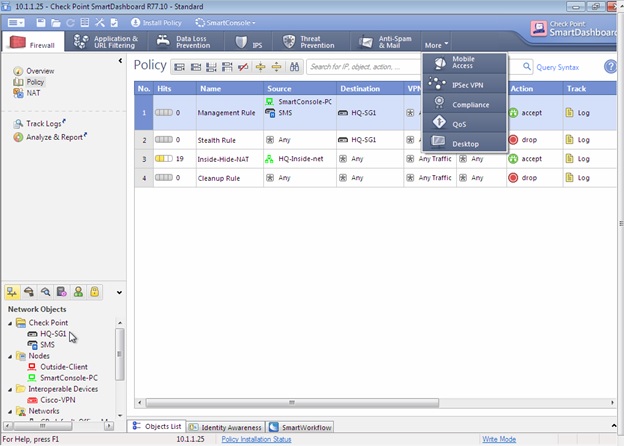This screenshot has height=446, width=624.
Task: Select NAT in navigation tree
Action: 27,93
